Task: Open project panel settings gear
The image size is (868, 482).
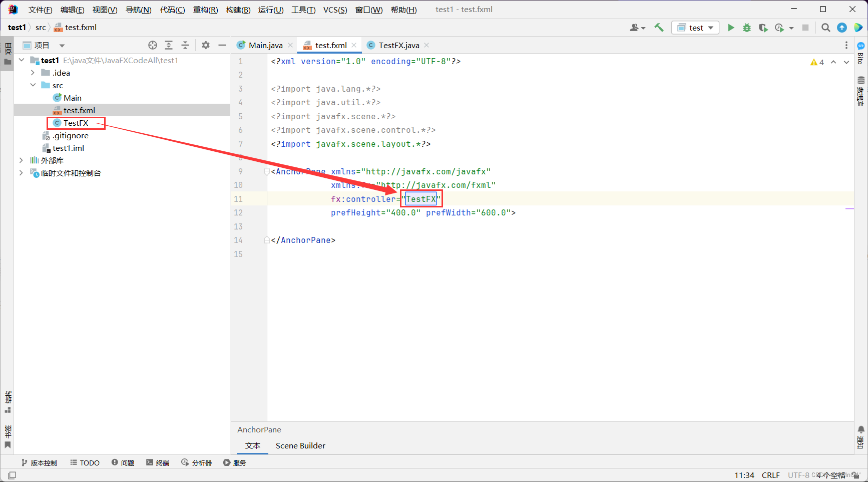Action: (x=206, y=45)
